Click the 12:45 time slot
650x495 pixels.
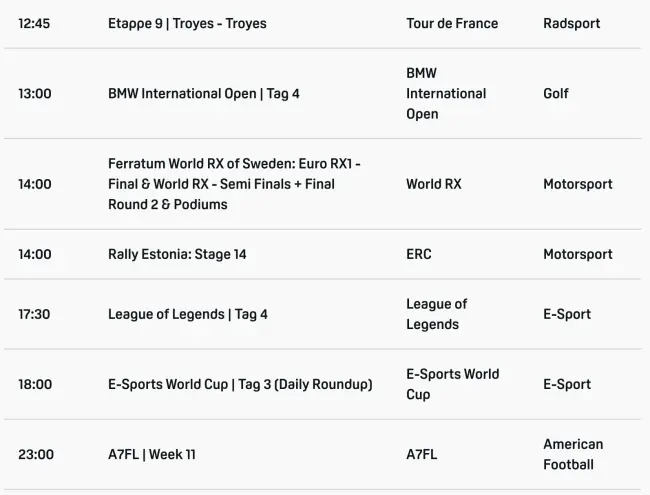35,23
